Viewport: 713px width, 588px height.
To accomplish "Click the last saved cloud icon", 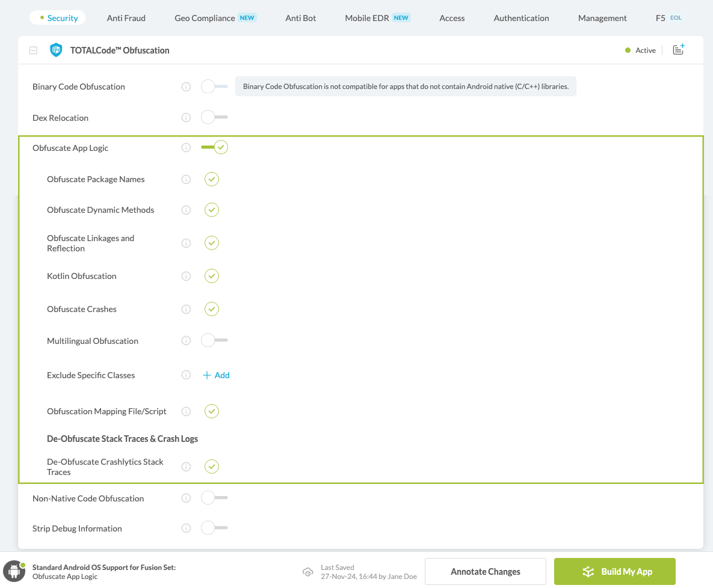I will (308, 572).
